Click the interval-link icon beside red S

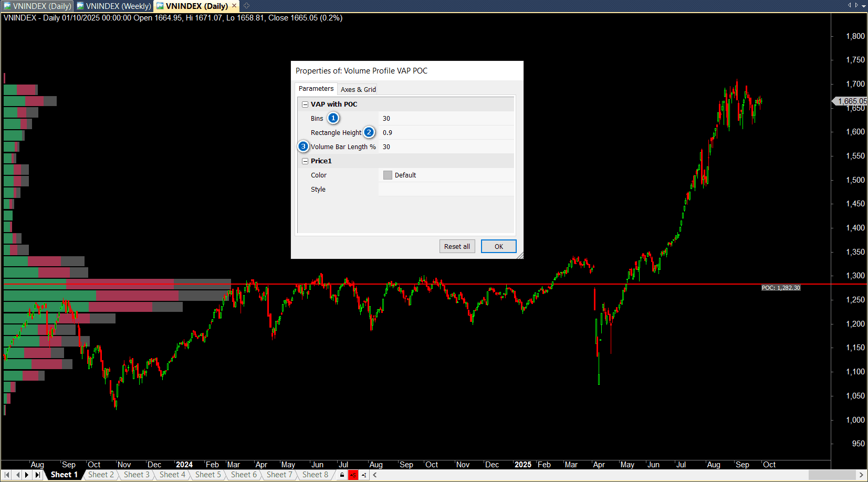click(363, 475)
